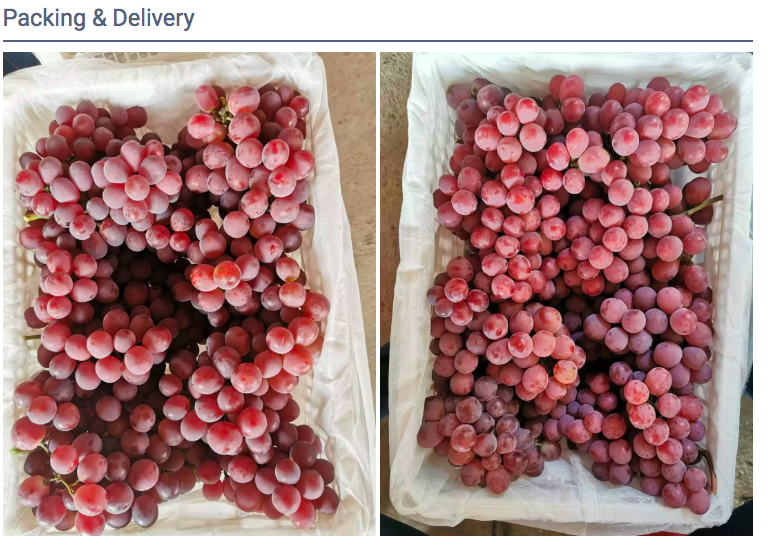This screenshot has height=536, width=771.
Task: Click the "Packing & Delivery" section heading
Action: pos(99,18)
